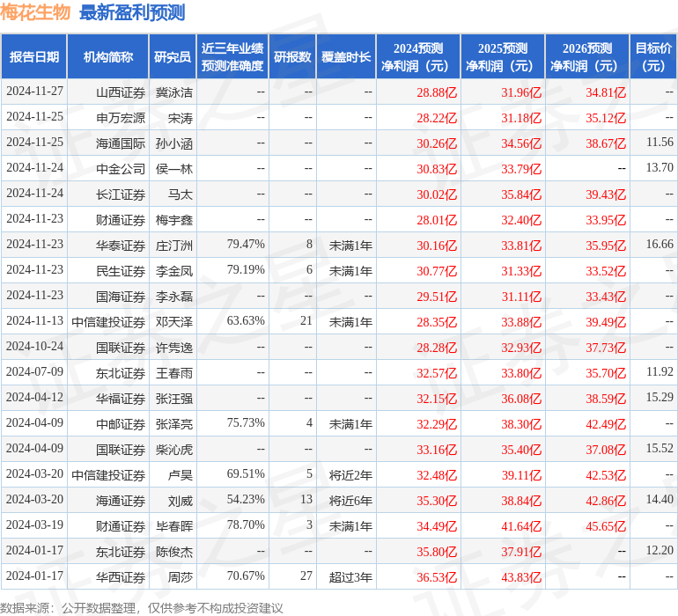
Task: Select the 近三年业绩预测准确度 column header
Action: 232,56
